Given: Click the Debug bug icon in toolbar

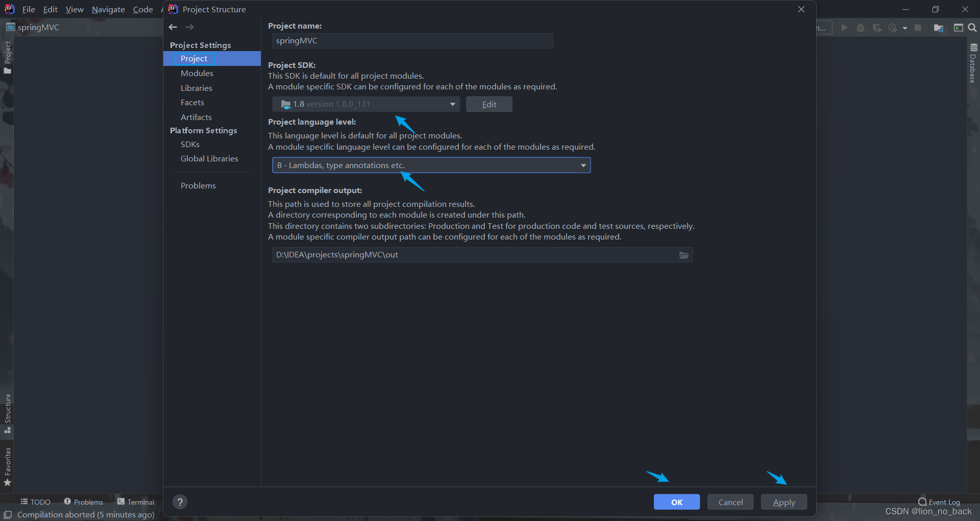Looking at the screenshot, I should pos(861,28).
